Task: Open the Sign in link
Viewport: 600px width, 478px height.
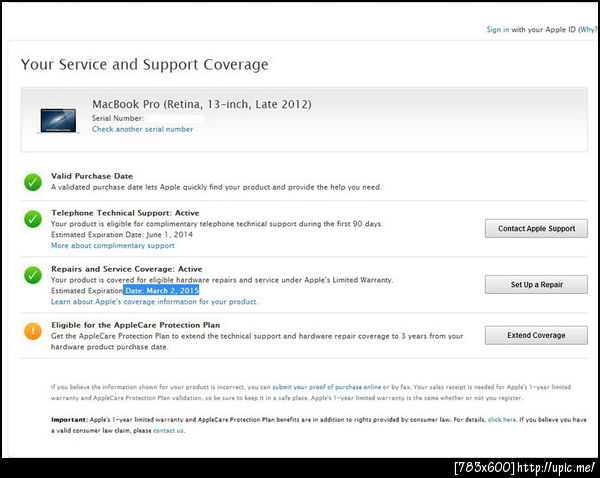Action: click(497, 29)
